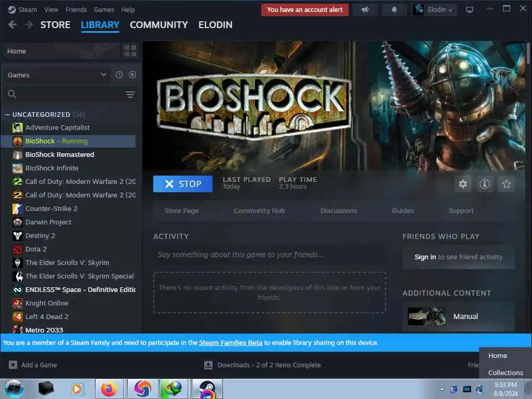Open the ELODIN profile tab
The image size is (532, 399).
[216, 25]
